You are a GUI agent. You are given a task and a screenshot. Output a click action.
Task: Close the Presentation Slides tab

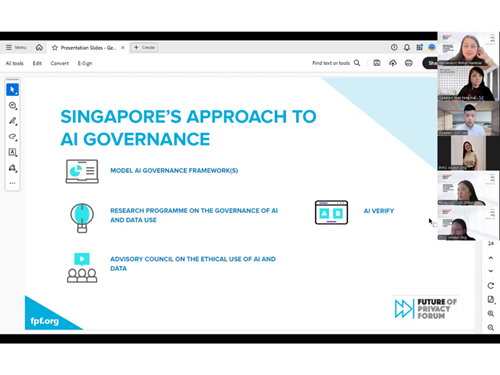tap(123, 48)
